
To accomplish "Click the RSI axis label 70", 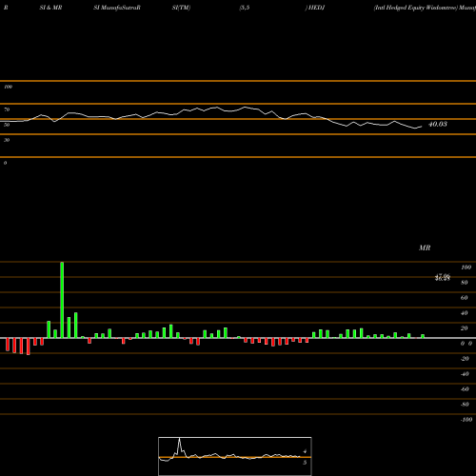I will [x=7, y=109].
